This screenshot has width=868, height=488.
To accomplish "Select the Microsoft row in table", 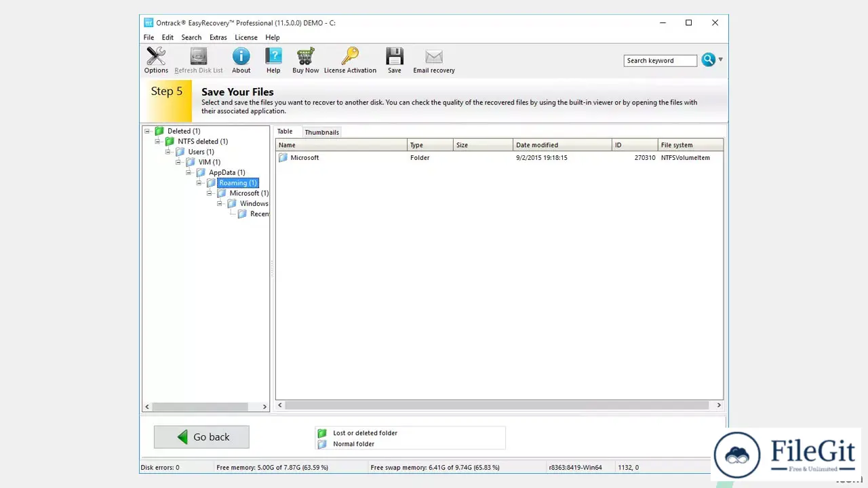I will click(499, 157).
